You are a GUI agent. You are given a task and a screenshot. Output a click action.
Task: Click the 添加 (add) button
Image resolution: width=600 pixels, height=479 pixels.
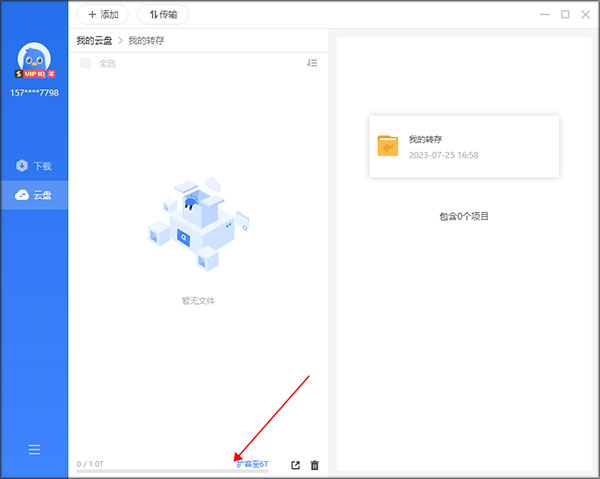[x=103, y=15]
